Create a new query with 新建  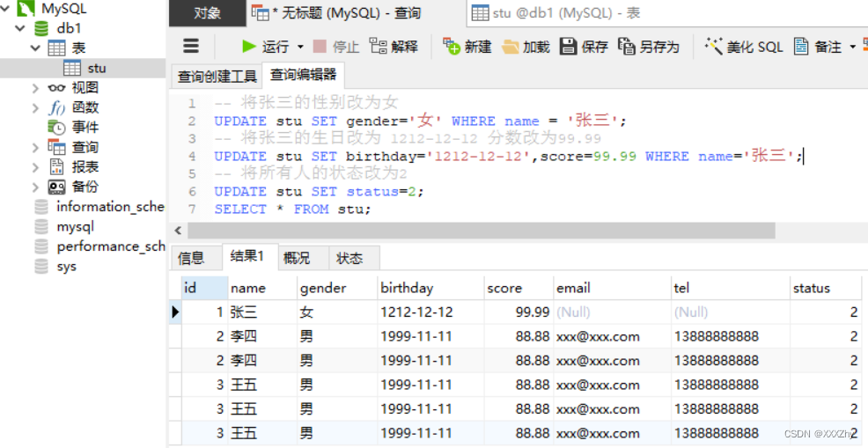[467, 47]
